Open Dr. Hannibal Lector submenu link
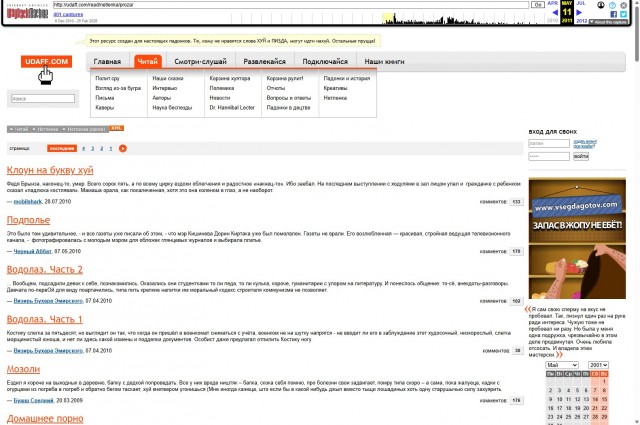640x425 pixels. pos(232,108)
